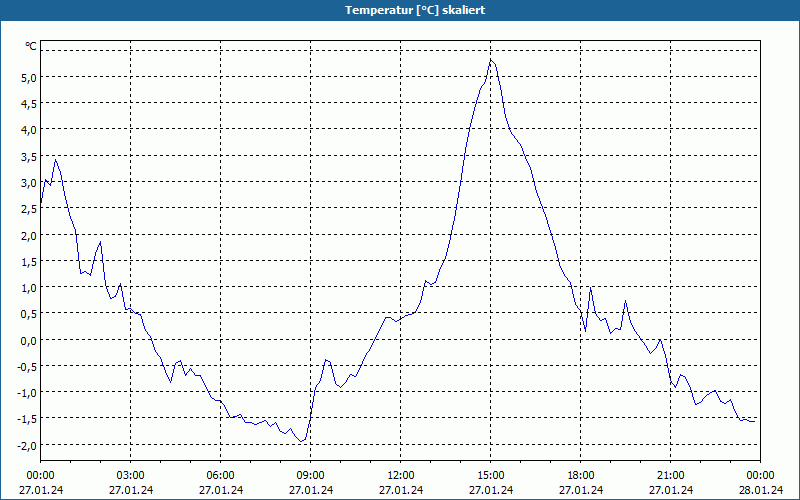This screenshot has width=800, height=500.
Task: Click the -2,0 y-axis label
Action: (27, 445)
